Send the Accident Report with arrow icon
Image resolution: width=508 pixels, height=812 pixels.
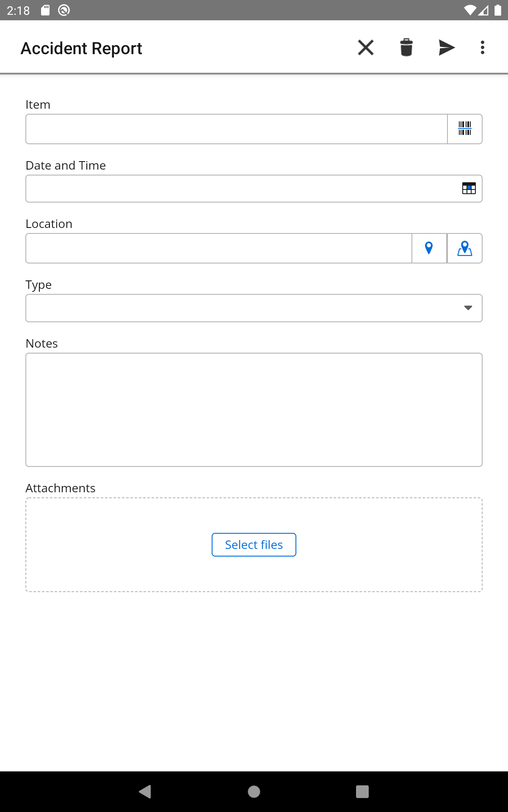pyautogui.click(x=447, y=47)
